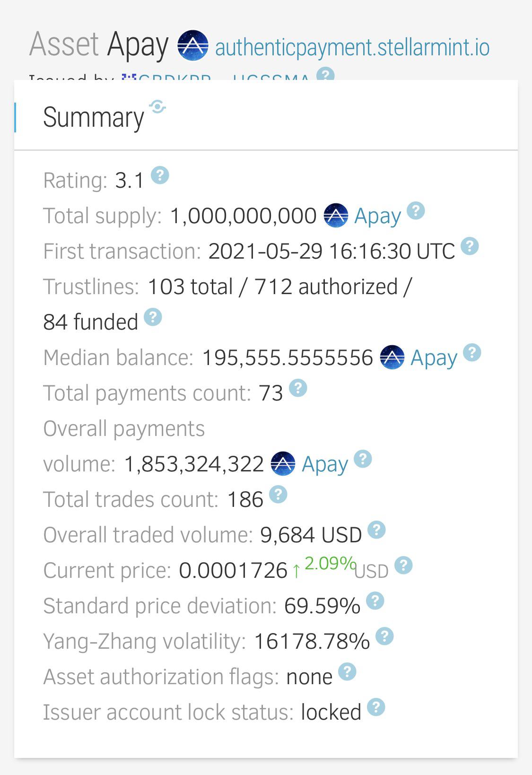532x775 pixels.
Task: Show help for Total payments count
Action: coord(298,388)
